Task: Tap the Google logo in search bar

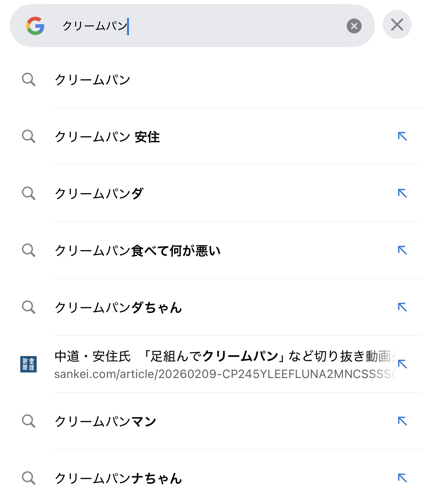Action: [x=35, y=26]
